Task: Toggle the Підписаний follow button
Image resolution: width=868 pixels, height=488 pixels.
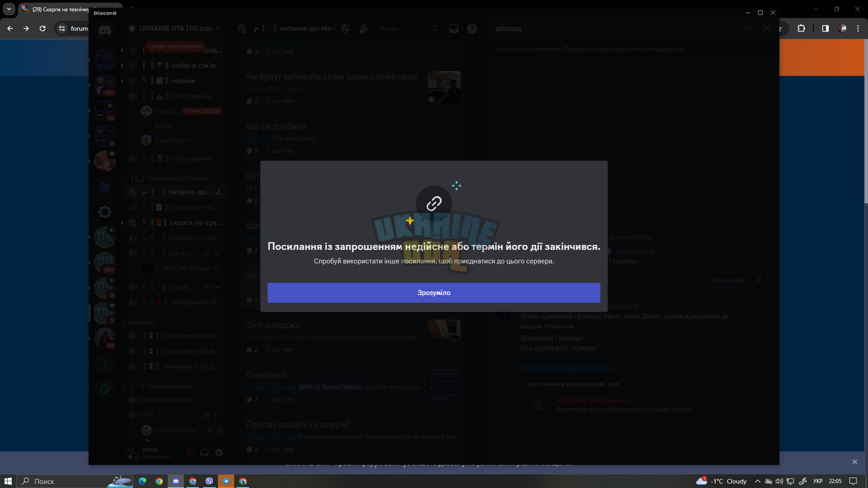Action: pos(722,280)
